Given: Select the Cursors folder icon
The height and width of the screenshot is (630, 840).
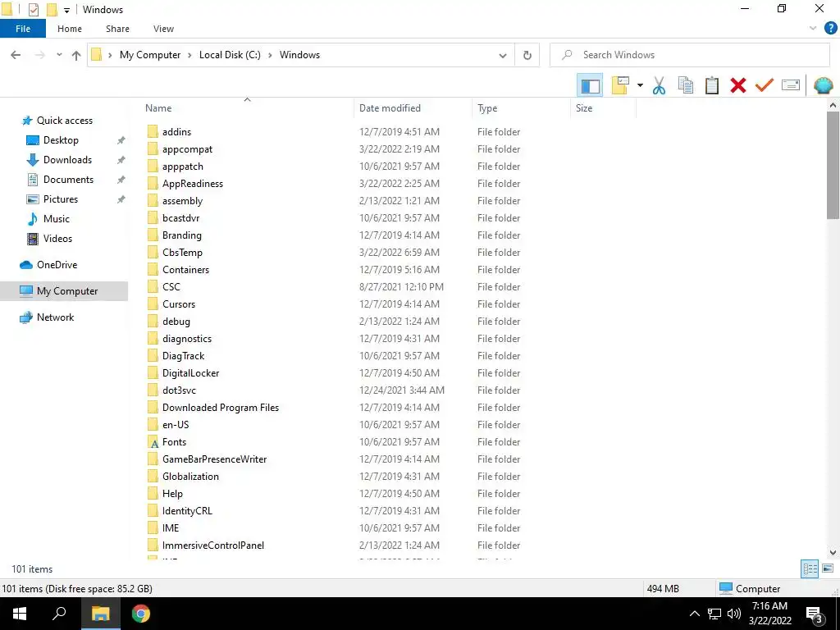Looking at the screenshot, I should pyautogui.click(x=153, y=304).
